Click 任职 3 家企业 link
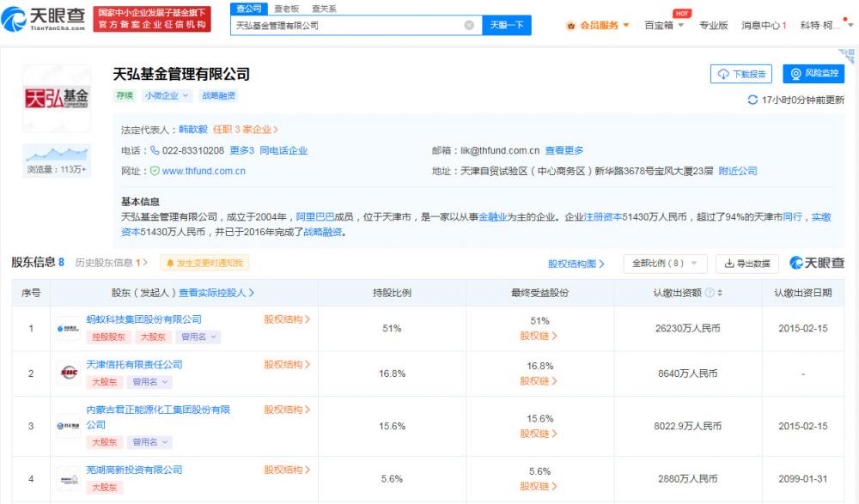Image resolution: width=859 pixels, height=504 pixels. (246, 130)
